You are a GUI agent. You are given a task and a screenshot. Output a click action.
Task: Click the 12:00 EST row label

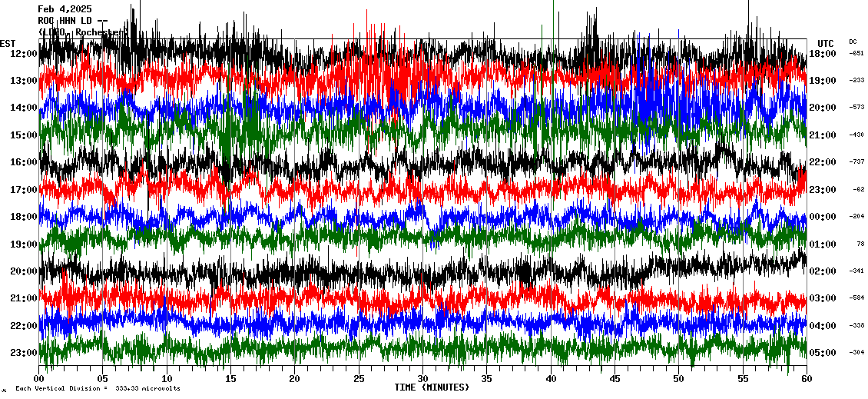tap(24, 54)
